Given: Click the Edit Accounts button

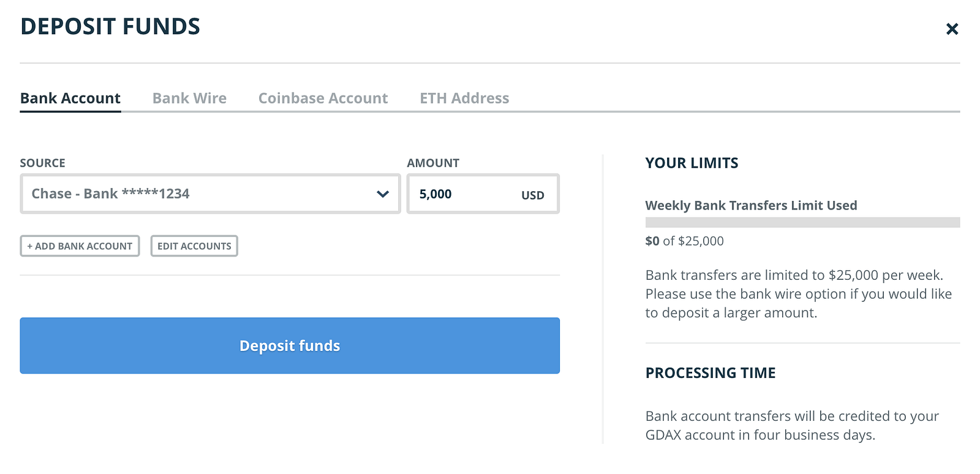Looking at the screenshot, I should (194, 246).
